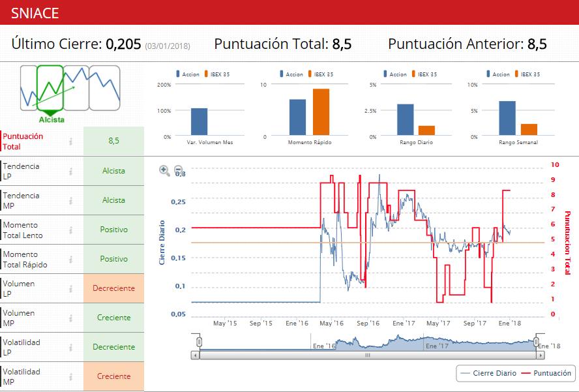Select the Tendencia MP Alcista value cell
Image resolution: width=579 pixels, height=392 pixels.
113,200
